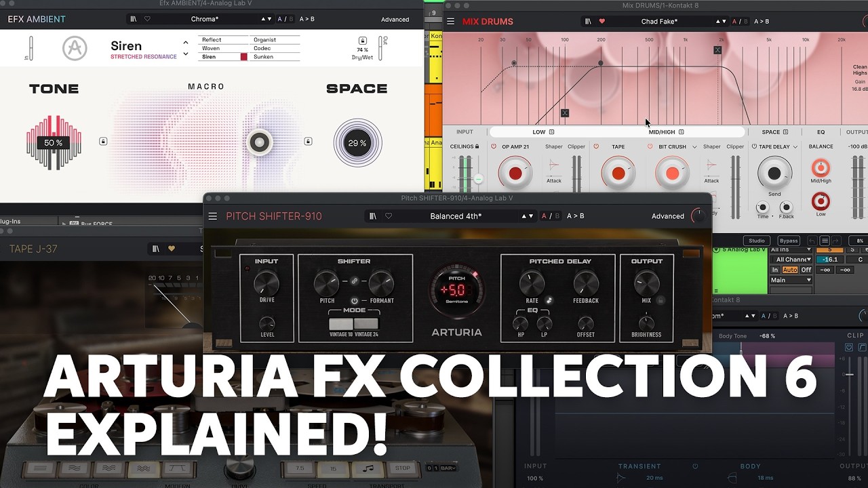The image size is (868, 488).
Task: Click Bypass button in DAW device header
Action: click(x=788, y=241)
